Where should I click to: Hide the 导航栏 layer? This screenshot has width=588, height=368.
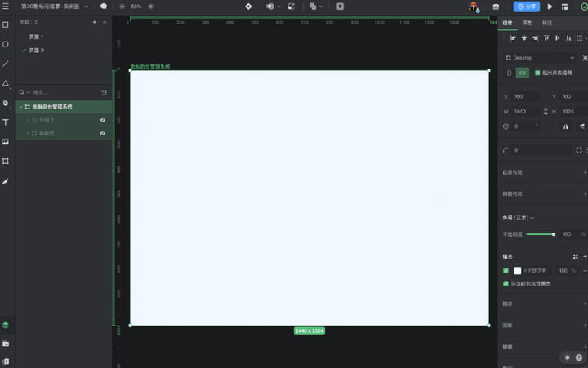pos(102,133)
